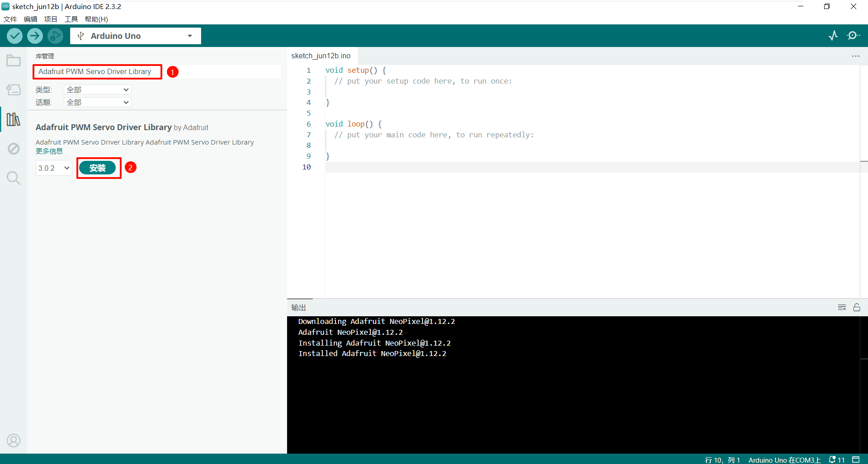The height and width of the screenshot is (464, 868).
Task: Open the Debug sidebar panel icon
Action: [x=14, y=149]
